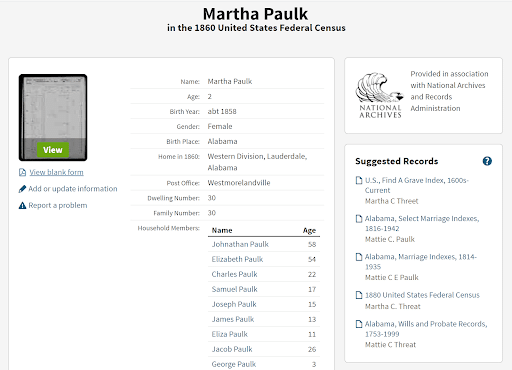Viewport: 512px width, 370px height.
Task: Select Charles Paulk from household members
Action: tap(234, 274)
